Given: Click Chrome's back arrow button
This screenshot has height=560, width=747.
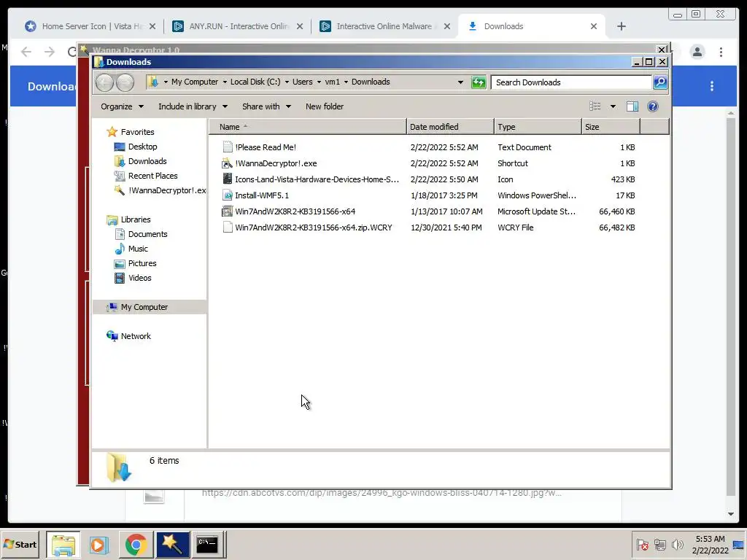Looking at the screenshot, I should tap(26, 52).
